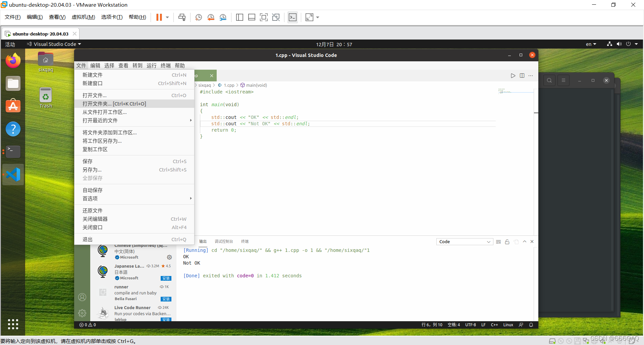Expand 首选项 submenu
This screenshot has width=644, height=345.
pyautogui.click(x=134, y=199)
